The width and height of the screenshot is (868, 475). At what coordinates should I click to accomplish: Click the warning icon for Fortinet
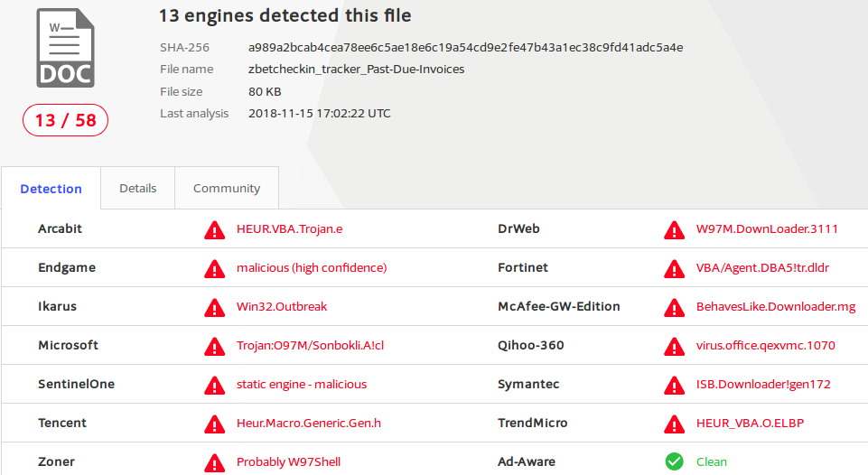pos(674,268)
